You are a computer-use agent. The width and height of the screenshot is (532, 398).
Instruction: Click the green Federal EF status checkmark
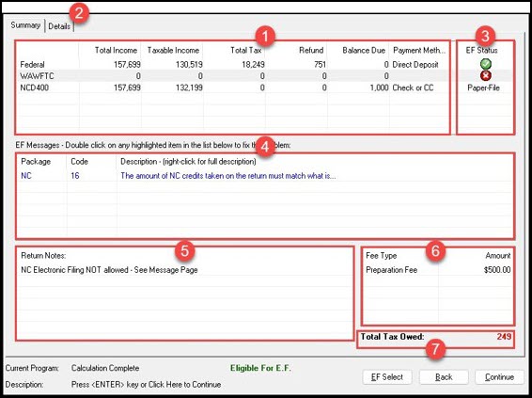(486, 64)
